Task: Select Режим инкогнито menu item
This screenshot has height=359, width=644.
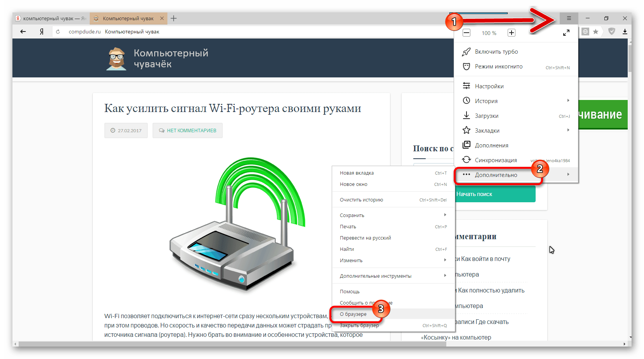Action: pos(516,67)
